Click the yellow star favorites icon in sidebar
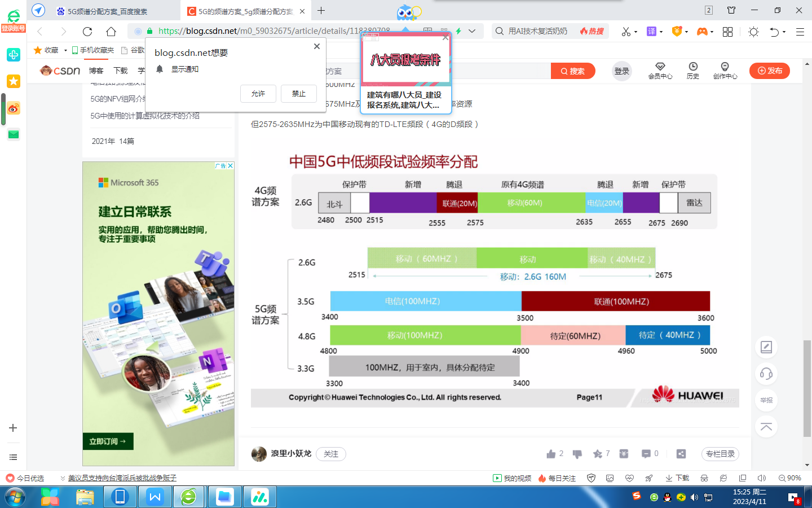This screenshot has height=508, width=812. click(14, 81)
